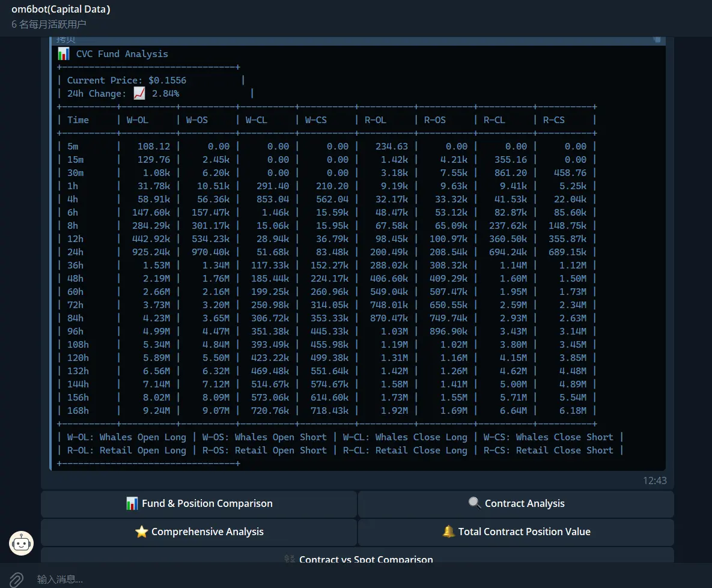Click the 108.12 cell
This screenshot has height=588, width=712.
pyautogui.click(x=154, y=146)
